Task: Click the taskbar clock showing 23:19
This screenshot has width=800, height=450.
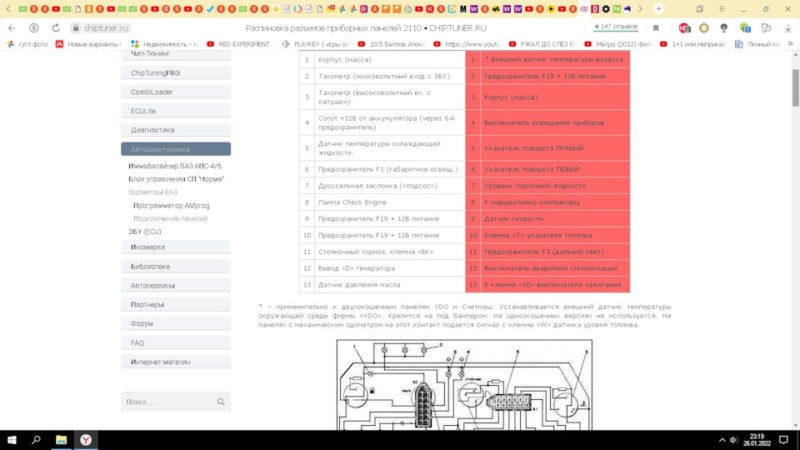Action: pos(757,440)
